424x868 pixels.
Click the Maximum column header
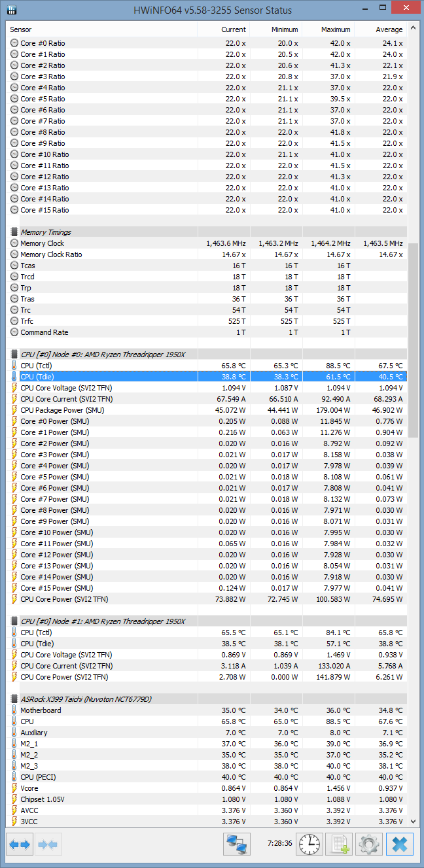tap(328, 29)
